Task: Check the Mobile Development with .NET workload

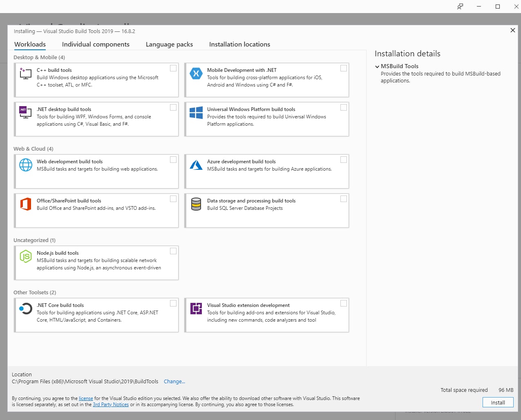Action: (x=344, y=68)
